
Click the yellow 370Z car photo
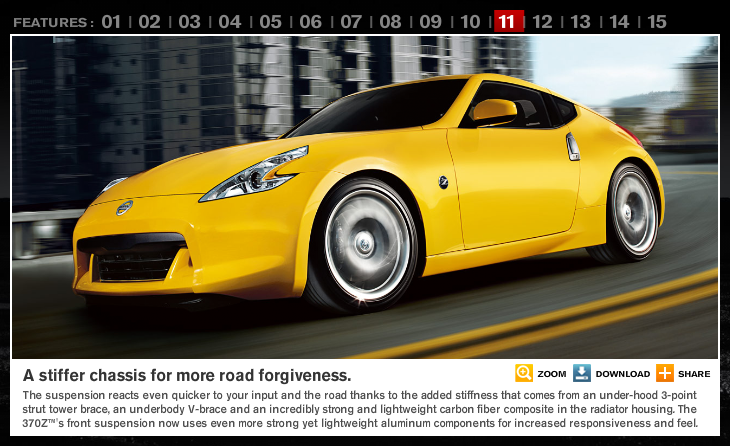365,197
